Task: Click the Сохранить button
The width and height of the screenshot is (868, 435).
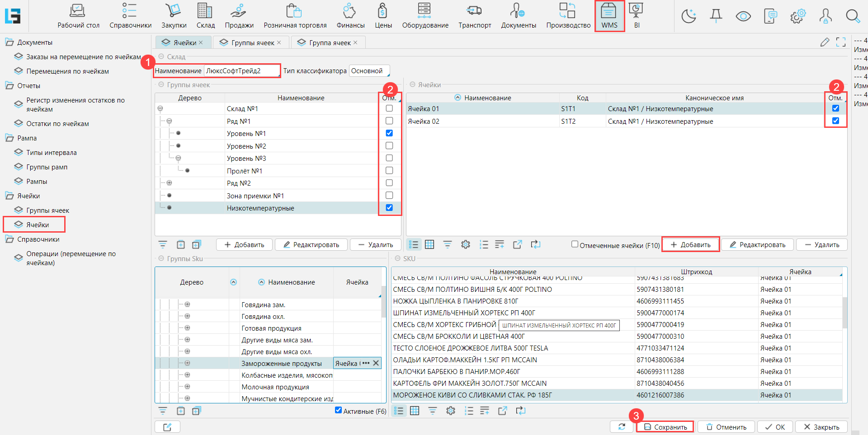Action: pyautogui.click(x=665, y=427)
